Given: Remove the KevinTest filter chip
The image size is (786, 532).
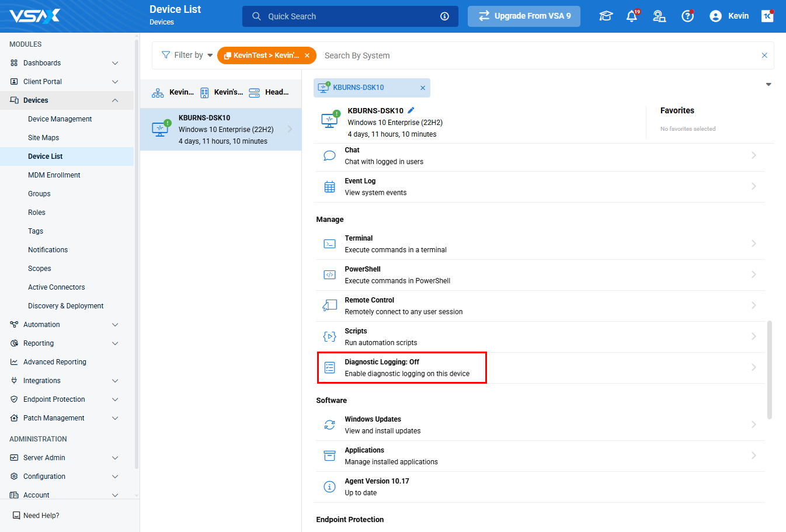Looking at the screenshot, I should [307, 55].
